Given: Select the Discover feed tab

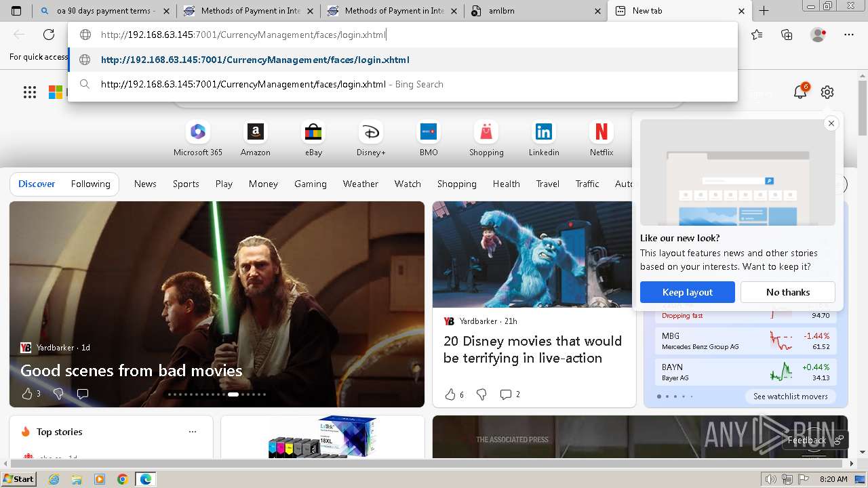Looking at the screenshot, I should tap(37, 184).
